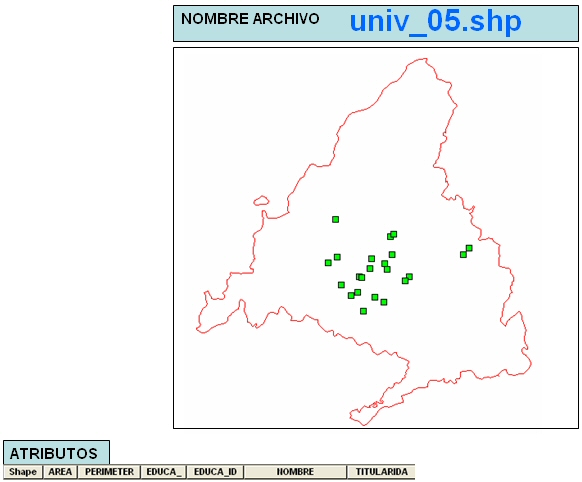Screen dimensions: 582x482
Task: Click the PERIMETER column header
Action: (x=109, y=472)
